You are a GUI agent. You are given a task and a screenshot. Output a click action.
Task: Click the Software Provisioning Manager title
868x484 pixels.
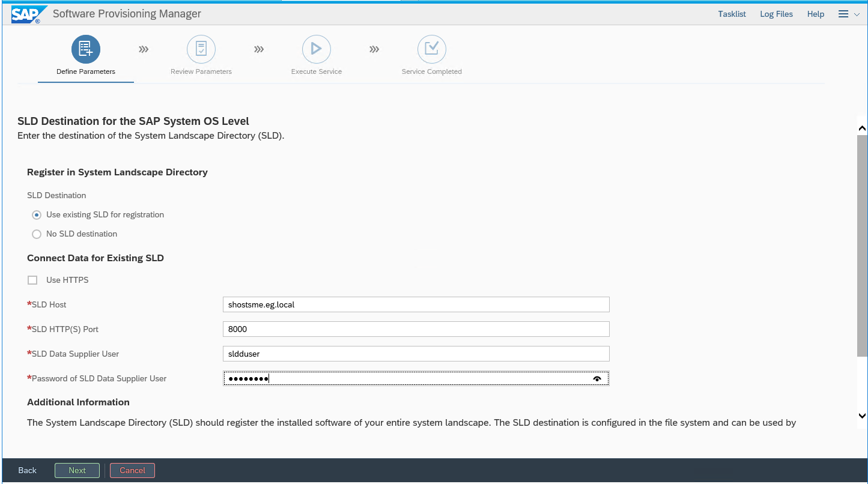(x=127, y=14)
